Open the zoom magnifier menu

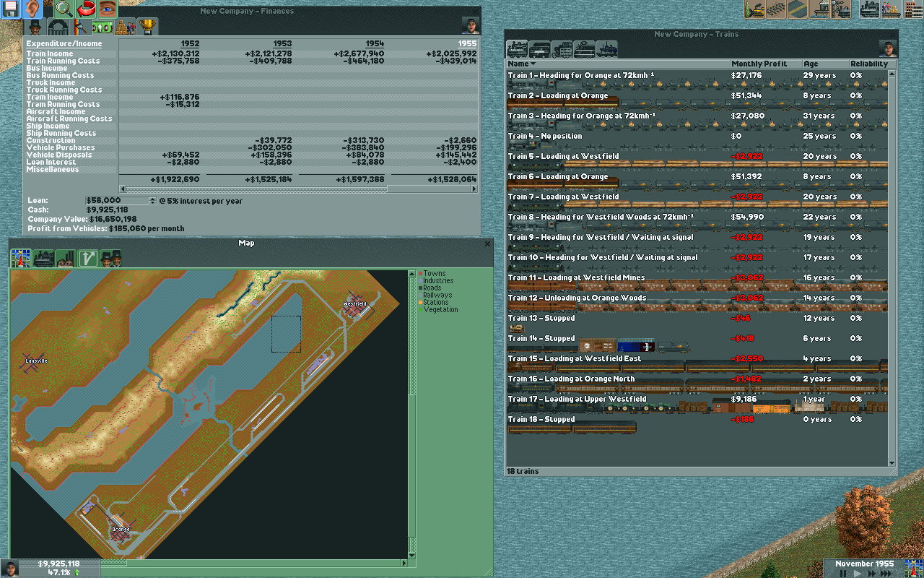pyautogui.click(x=64, y=9)
